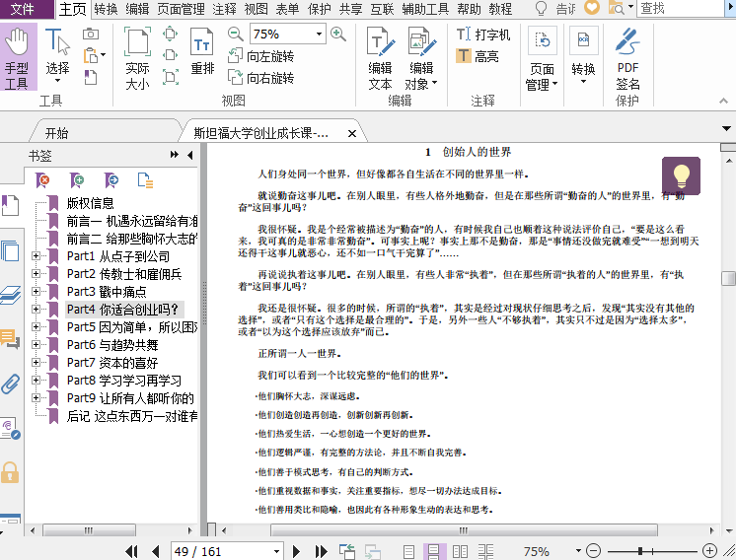Rotate view left (向左旋转)

(x=261, y=56)
